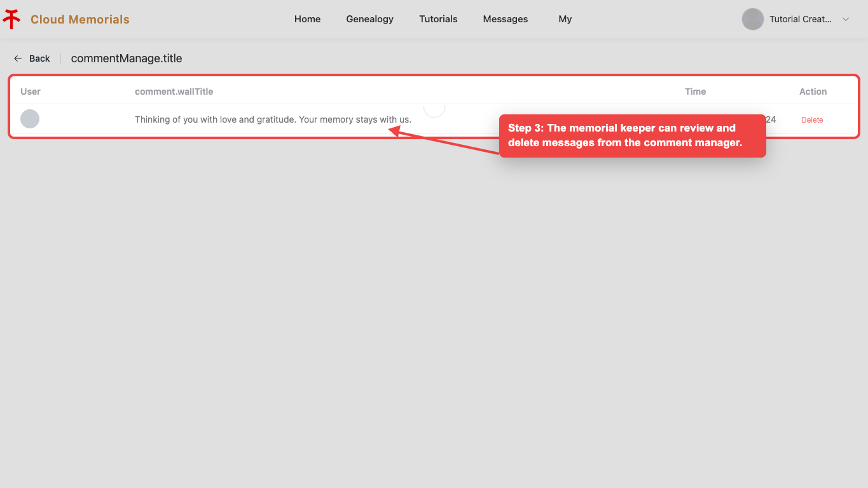Click the Tutorial Creat... account name

click(801, 19)
